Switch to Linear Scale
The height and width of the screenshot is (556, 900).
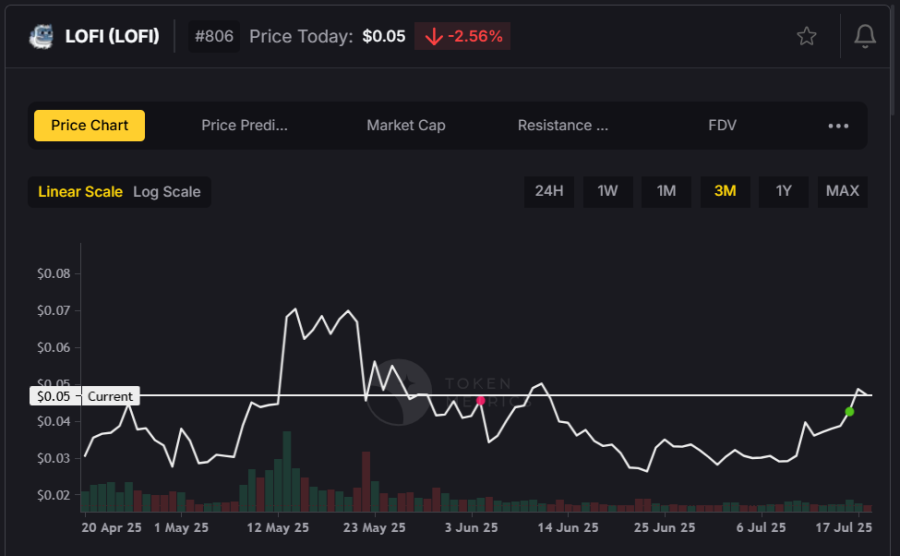tap(80, 192)
